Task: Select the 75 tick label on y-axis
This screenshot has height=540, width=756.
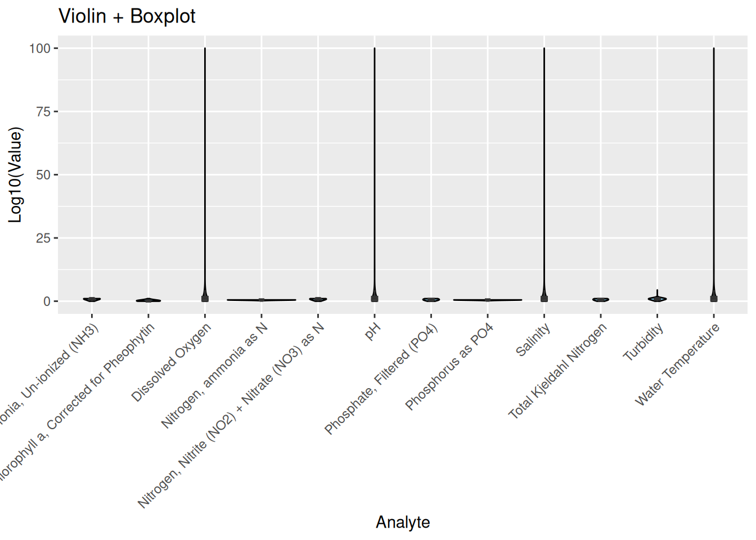Action: tap(43, 112)
